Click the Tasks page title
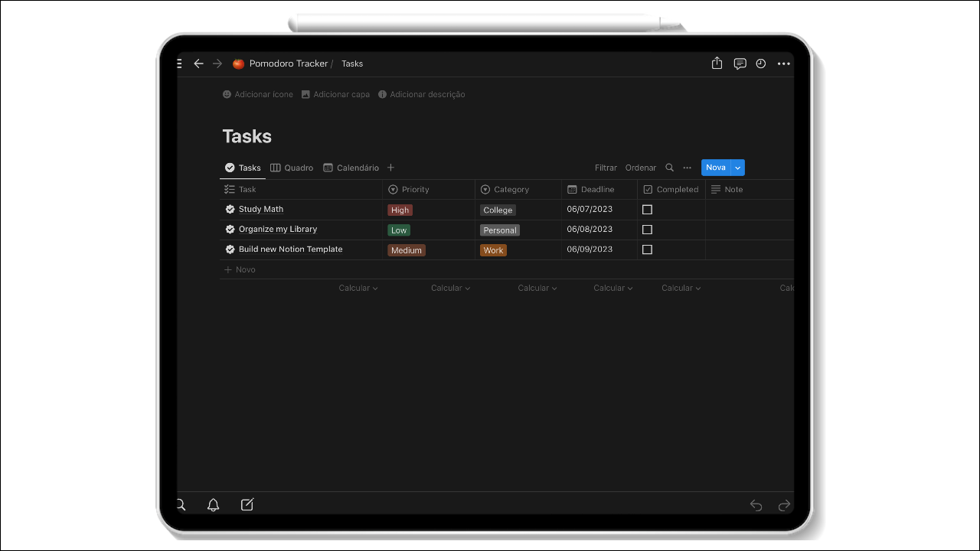This screenshot has width=980, height=551. point(247,136)
